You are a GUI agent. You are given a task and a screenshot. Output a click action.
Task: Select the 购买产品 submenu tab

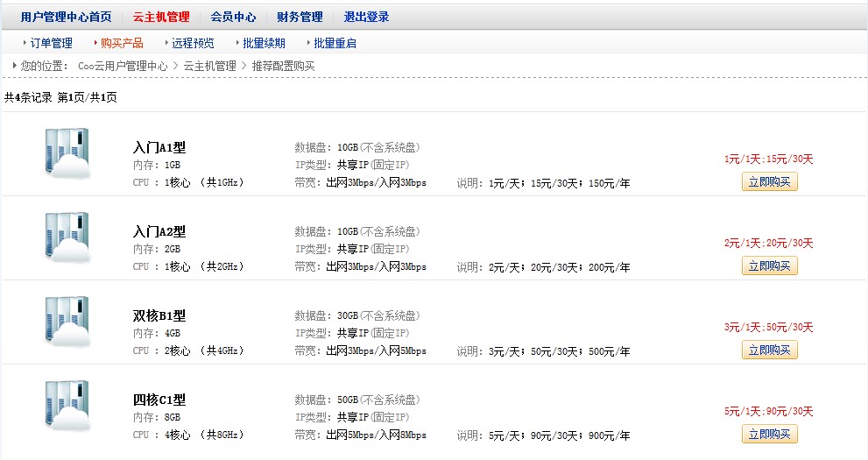click(122, 43)
